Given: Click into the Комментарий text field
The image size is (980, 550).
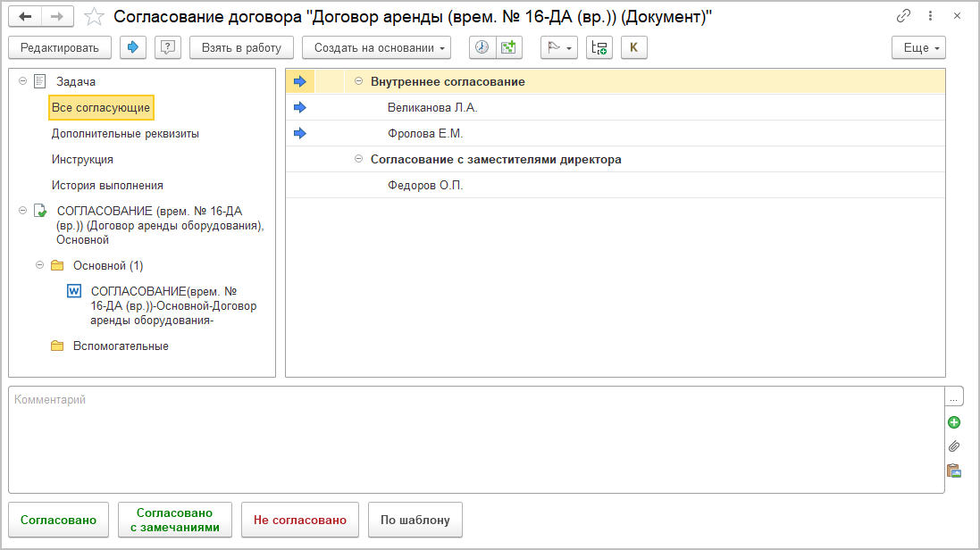Looking at the screenshot, I should tap(476, 439).
